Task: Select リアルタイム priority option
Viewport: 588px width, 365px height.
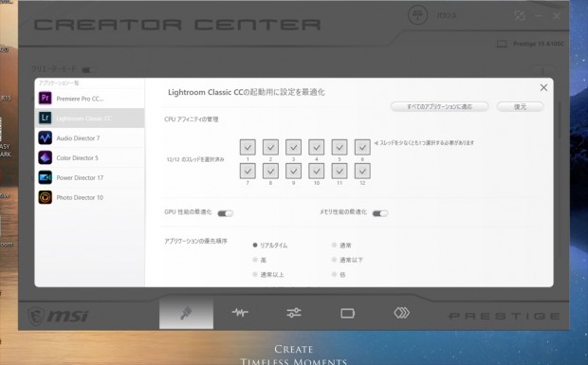Action: tap(270, 246)
